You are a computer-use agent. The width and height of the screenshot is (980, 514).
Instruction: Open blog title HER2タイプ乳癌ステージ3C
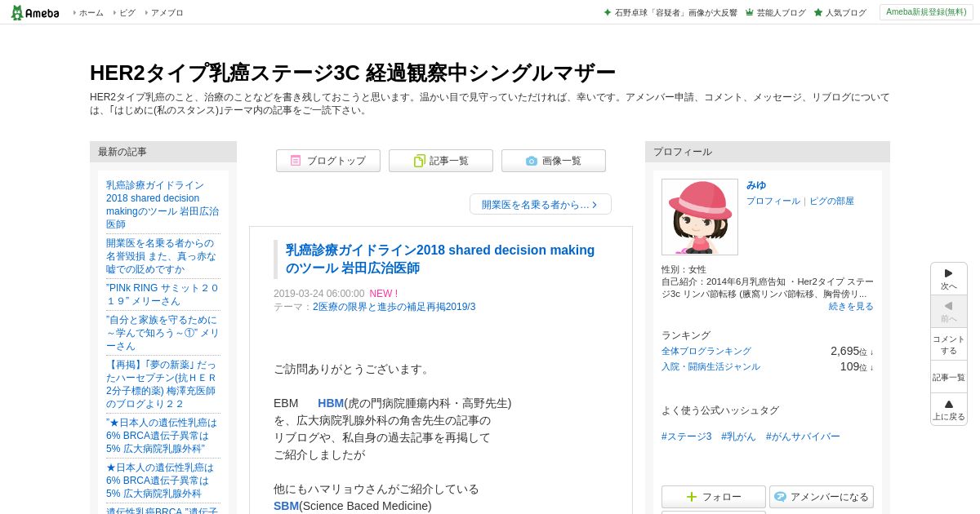(352, 73)
